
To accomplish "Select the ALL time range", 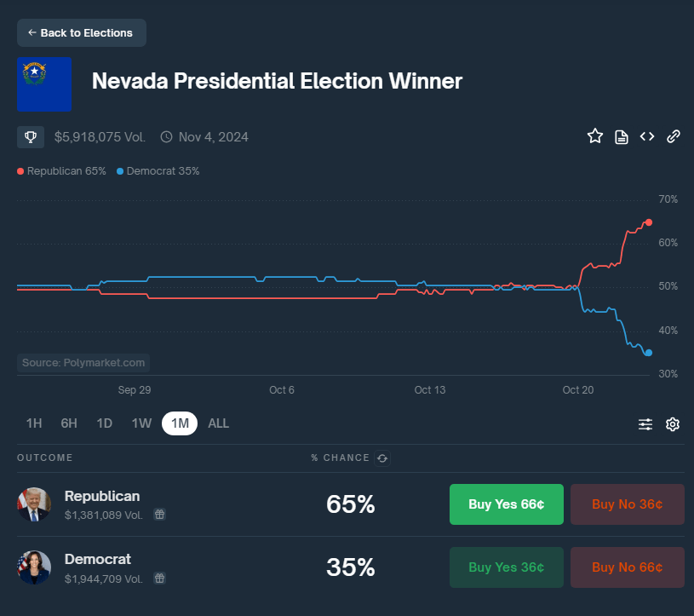I will 219,423.
